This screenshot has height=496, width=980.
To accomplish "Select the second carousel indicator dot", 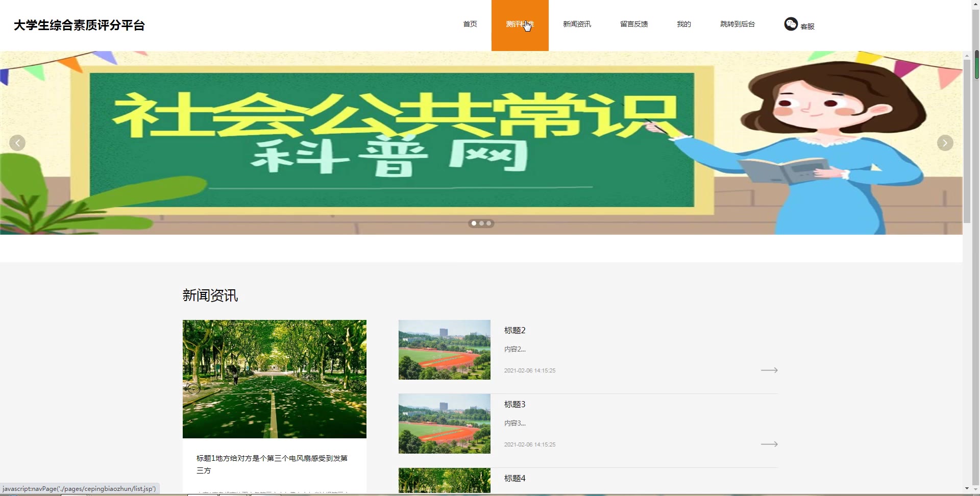I will click(481, 223).
